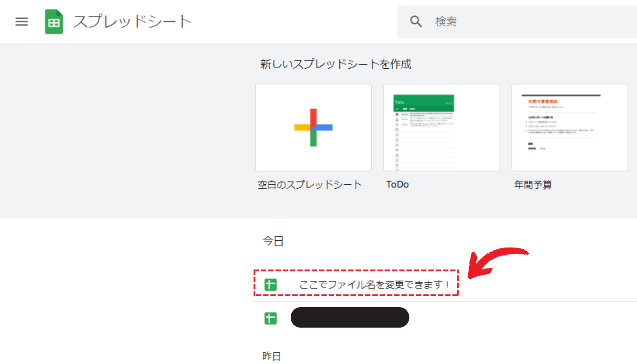This screenshot has height=364, width=637.
Task: Open the ToDo template thumbnail
Action: point(441,127)
